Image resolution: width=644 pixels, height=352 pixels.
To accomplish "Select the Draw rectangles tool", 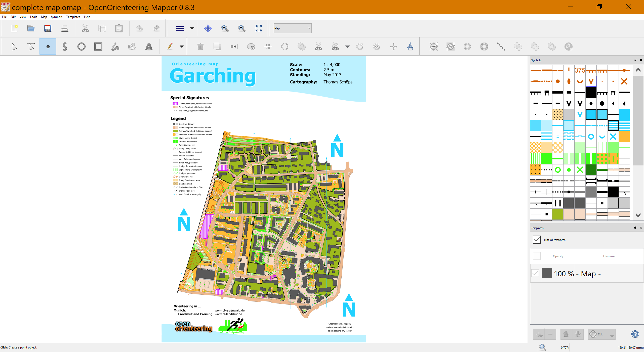I will 98,47.
